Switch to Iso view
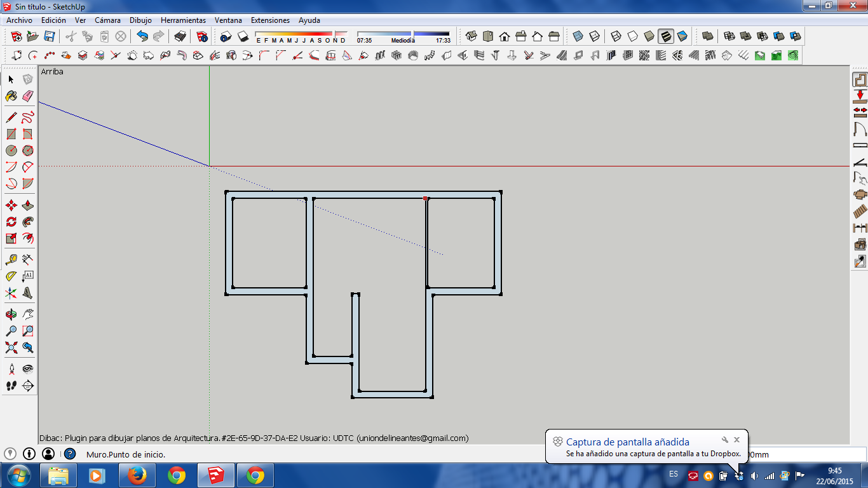This screenshot has height=488, width=868. tap(471, 36)
